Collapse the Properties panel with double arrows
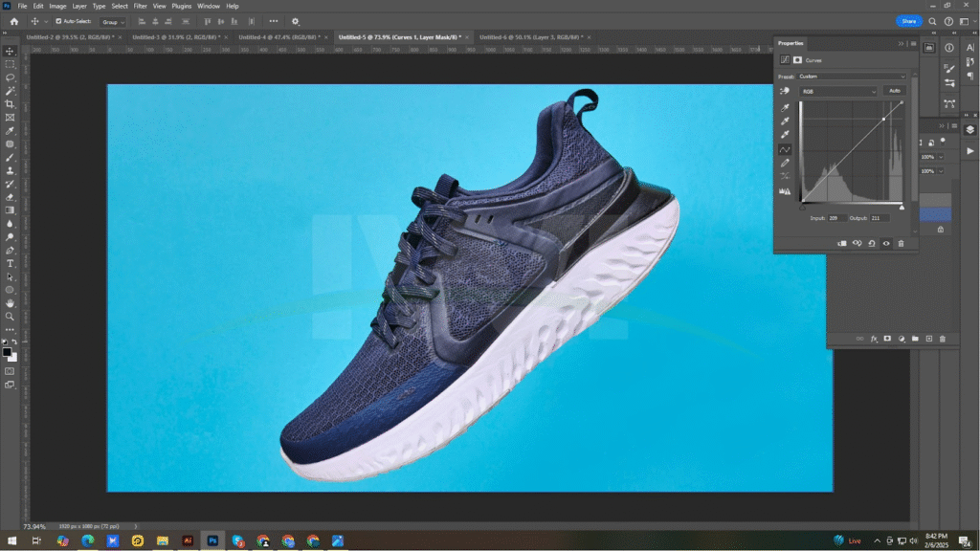 tap(901, 44)
